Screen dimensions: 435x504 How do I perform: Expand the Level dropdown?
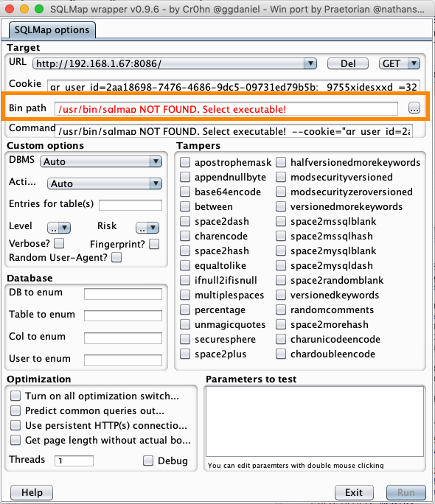59,228
